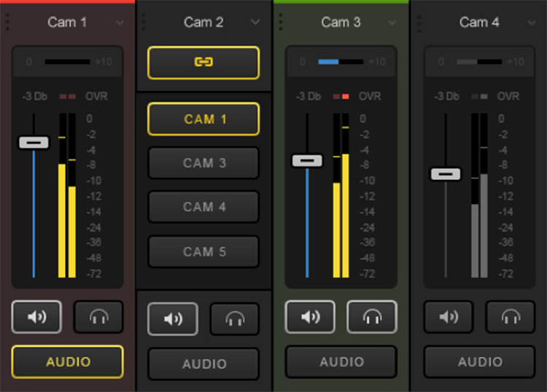Toggle the link button in Cam 2

(x=203, y=63)
